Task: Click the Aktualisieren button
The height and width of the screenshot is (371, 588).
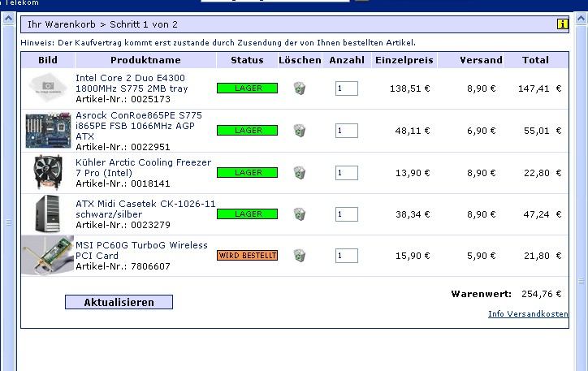Action: pos(119,302)
